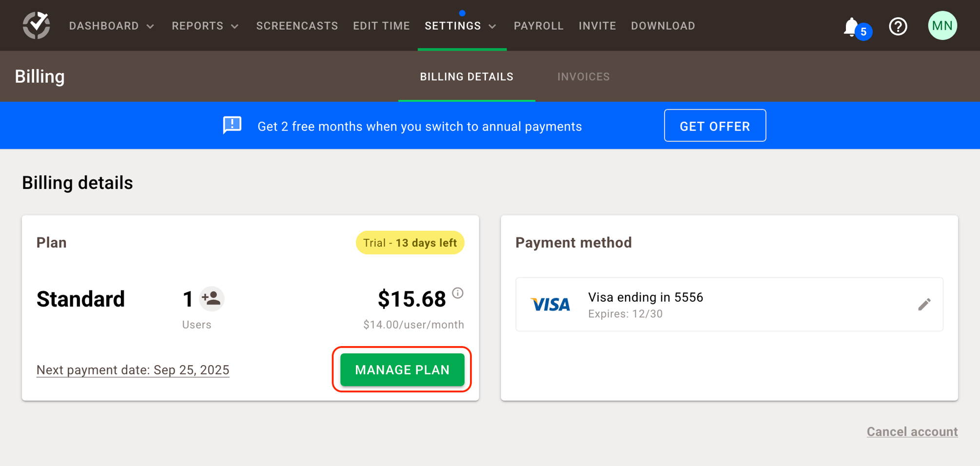Open the Payroll menu item
Screen dimensions: 980x466
coord(538,26)
